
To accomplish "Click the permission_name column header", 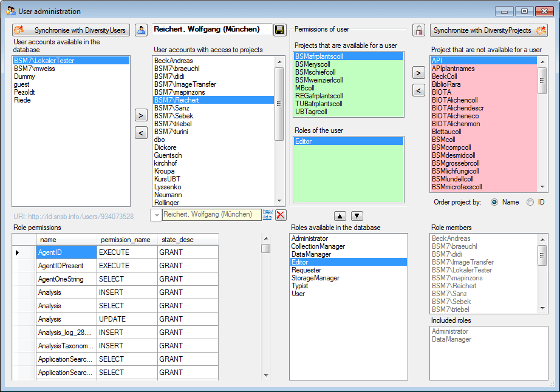I will point(127,240).
